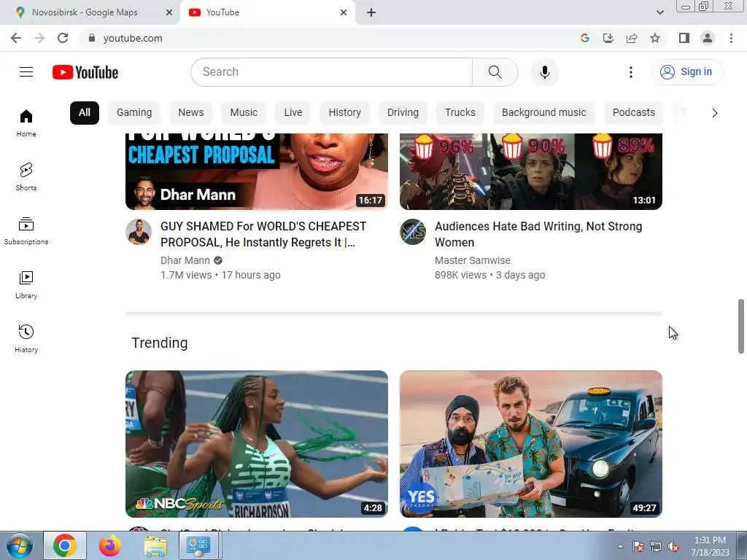Show hidden tray icons
Viewport: 747px width, 560px height.
coord(620,546)
